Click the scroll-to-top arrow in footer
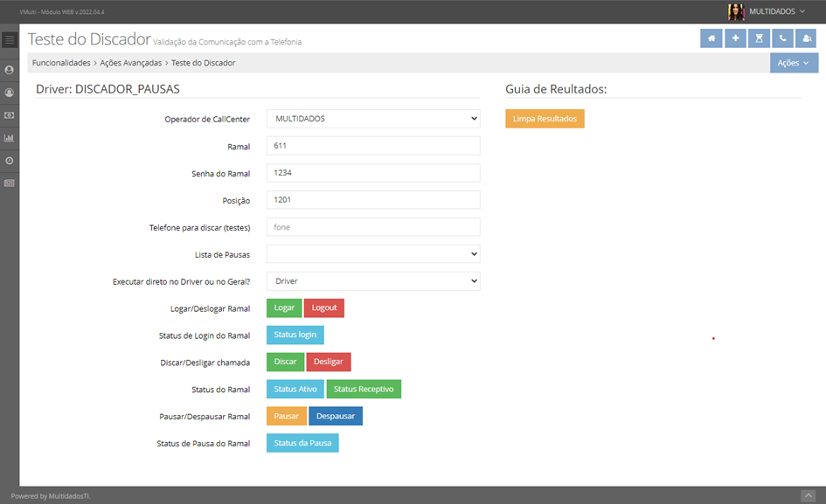 (x=808, y=496)
